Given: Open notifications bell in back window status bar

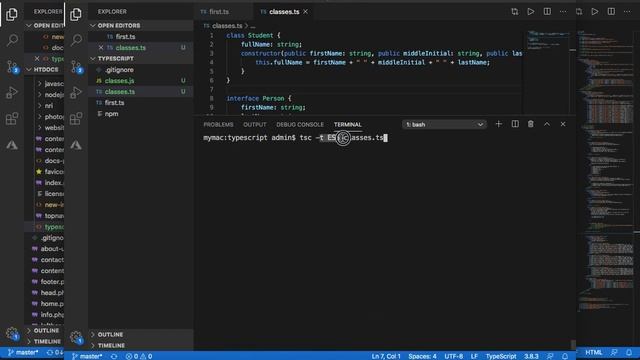Looking at the screenshot, I should 629,352.
